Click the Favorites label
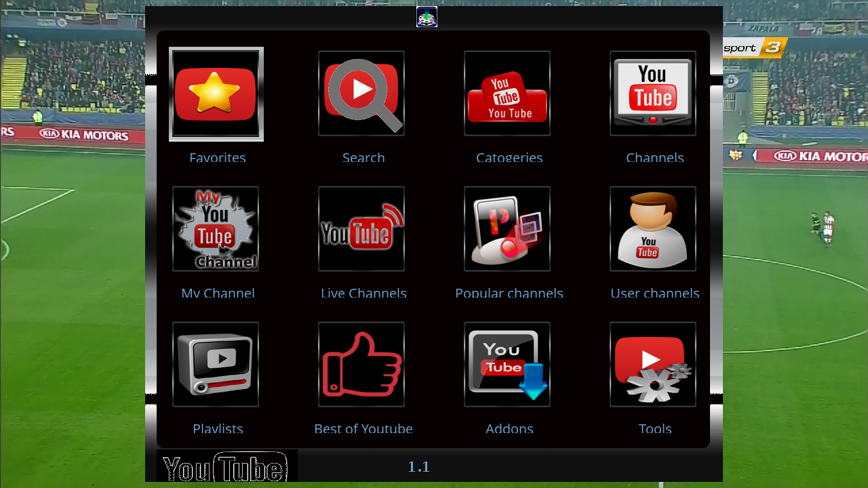Screen dimensions: 868x488 pos(218,157)
